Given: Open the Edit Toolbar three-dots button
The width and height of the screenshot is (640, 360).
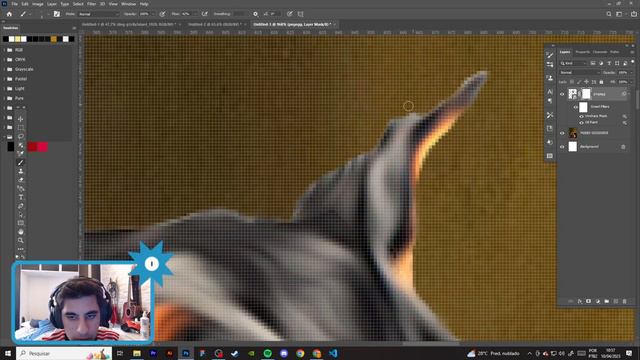Looking at the screenshot, I should tap(21, 249).
